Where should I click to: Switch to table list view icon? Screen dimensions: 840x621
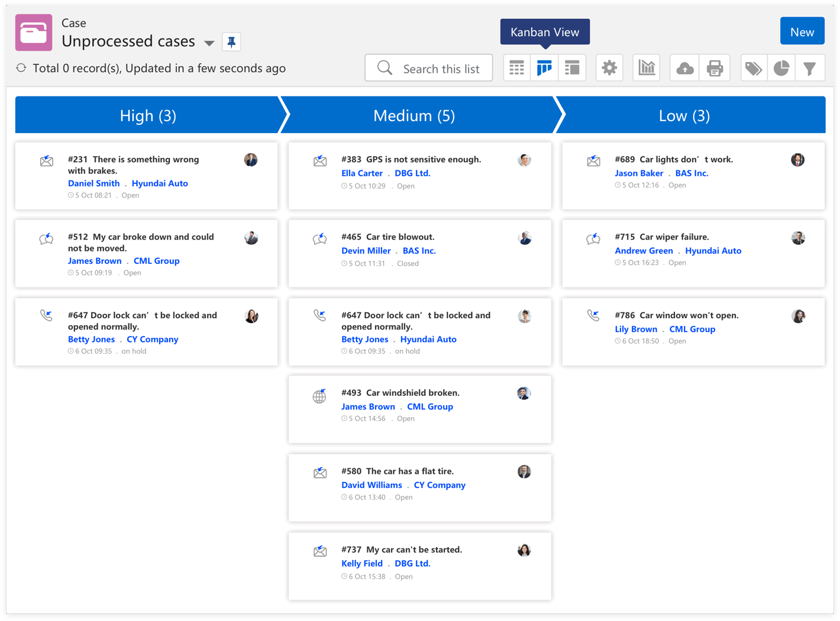pos(516,68)
